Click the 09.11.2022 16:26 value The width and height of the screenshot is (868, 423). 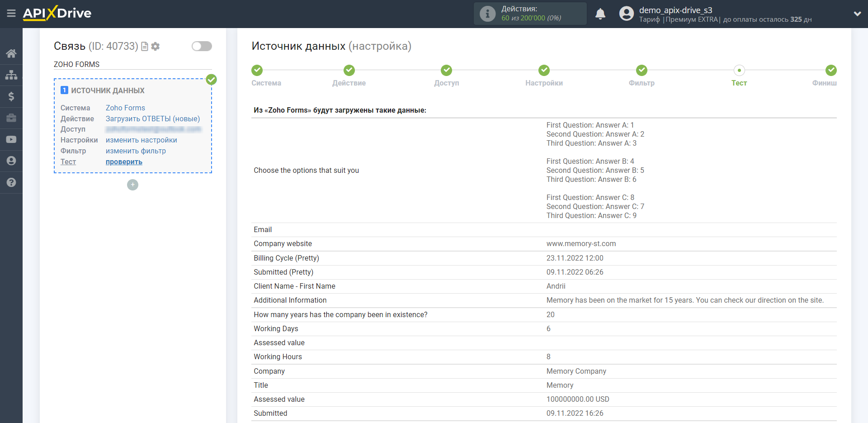[x=575, y=413]
